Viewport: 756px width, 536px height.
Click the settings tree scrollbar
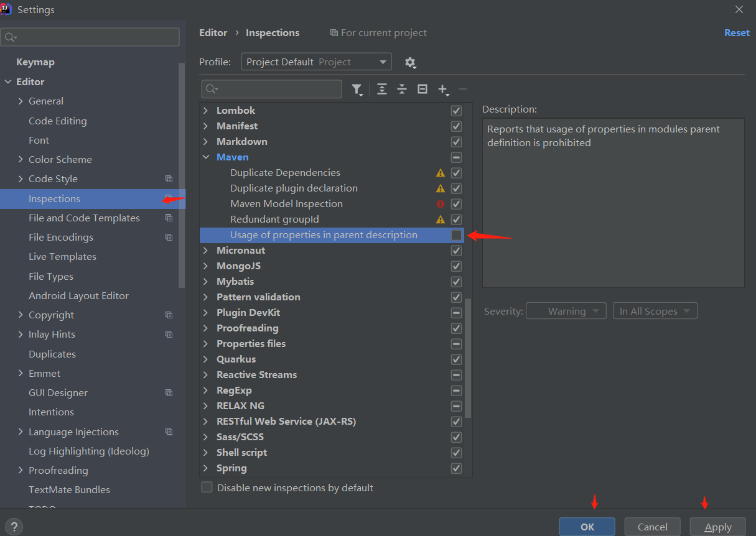click(x=182, y=175)
